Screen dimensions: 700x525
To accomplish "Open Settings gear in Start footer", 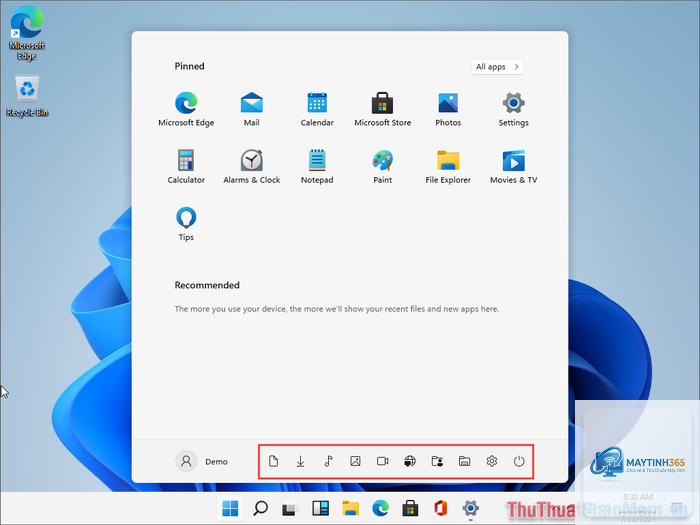I will click(492, 461).
